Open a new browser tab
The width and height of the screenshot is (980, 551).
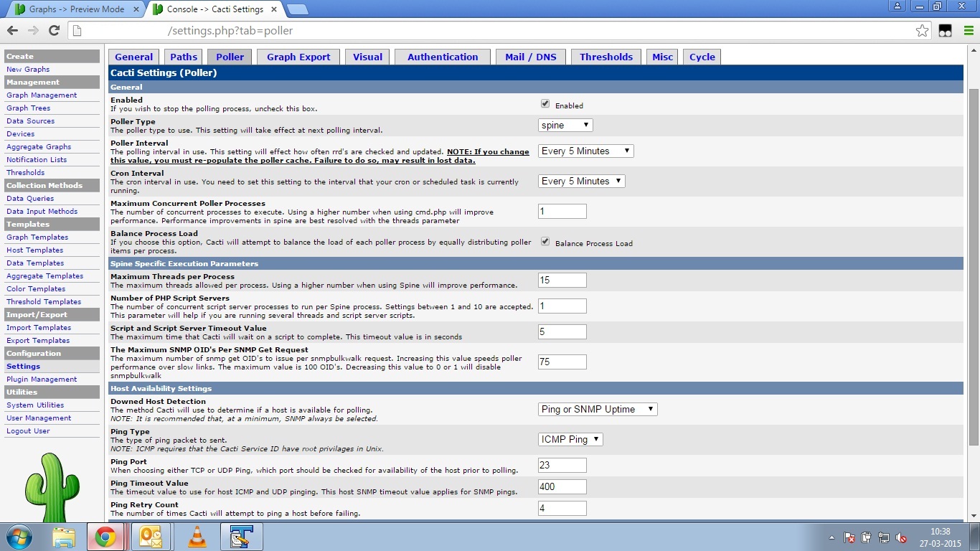click(297, 9)
